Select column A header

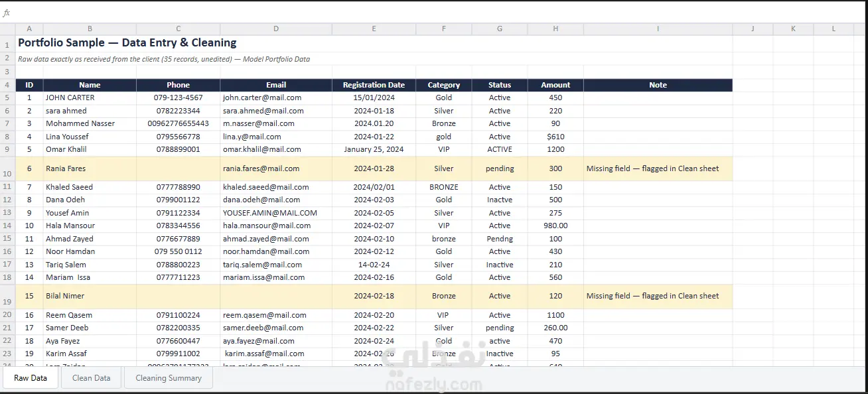pyautogui.click(x=29, y=29)
